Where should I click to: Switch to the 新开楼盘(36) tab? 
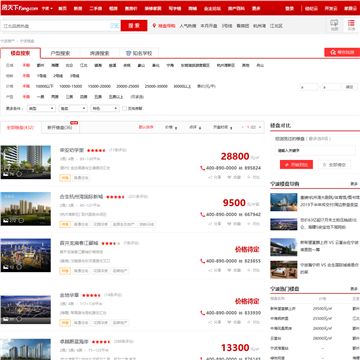(60, 127)
